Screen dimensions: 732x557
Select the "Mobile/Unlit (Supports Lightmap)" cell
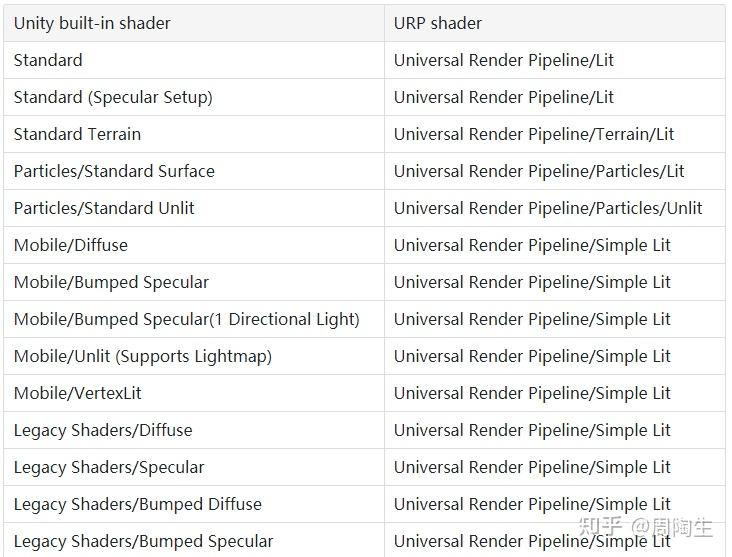(143, 356)
